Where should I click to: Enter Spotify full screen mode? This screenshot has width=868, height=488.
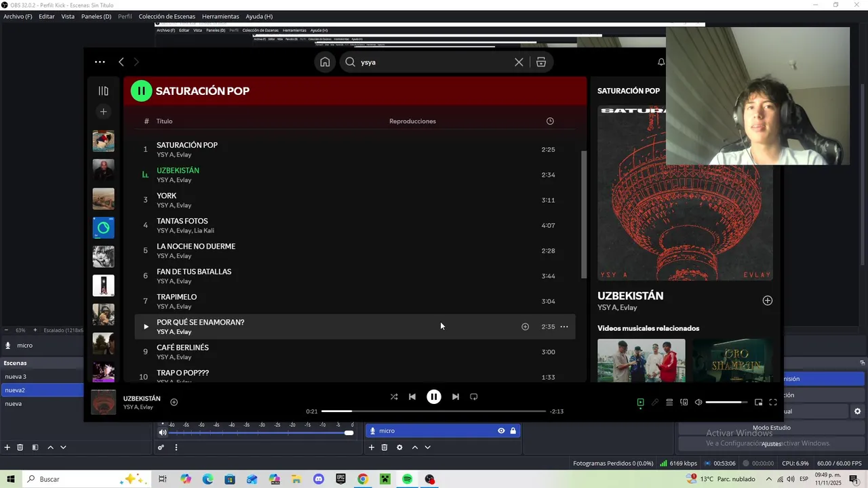(x=772, y=402)
